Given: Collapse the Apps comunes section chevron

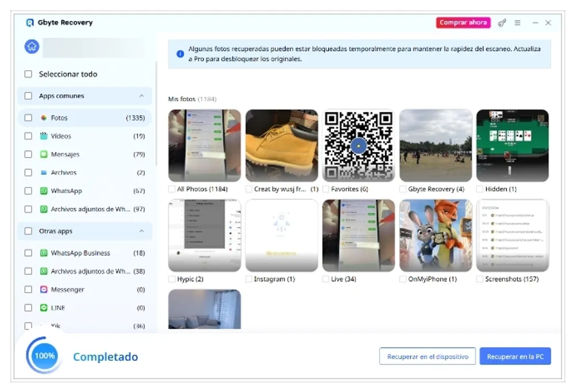Looking at the screenshot, I should click(141, 96).
